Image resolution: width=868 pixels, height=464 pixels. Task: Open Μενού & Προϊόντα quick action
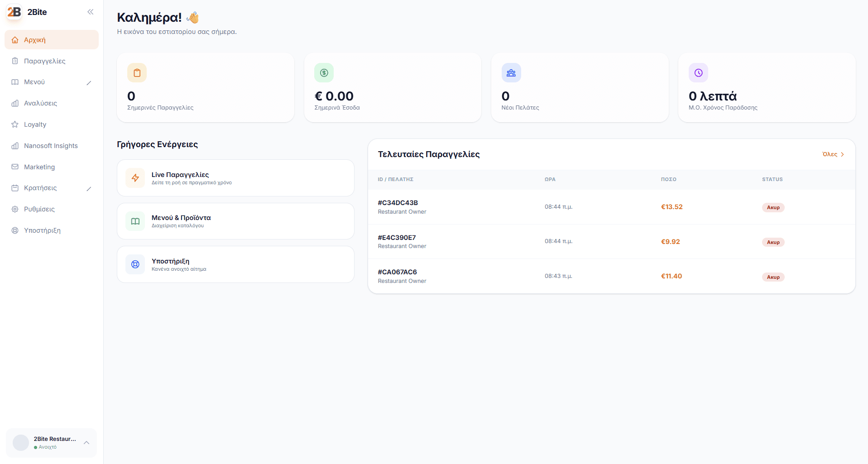235,221
